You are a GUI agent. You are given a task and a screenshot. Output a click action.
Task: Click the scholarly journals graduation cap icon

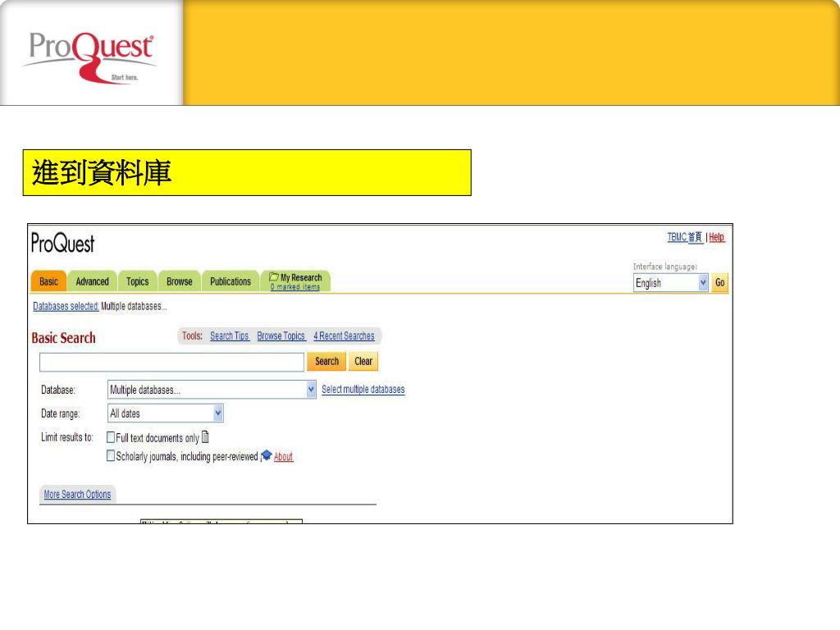pos(267,455)
